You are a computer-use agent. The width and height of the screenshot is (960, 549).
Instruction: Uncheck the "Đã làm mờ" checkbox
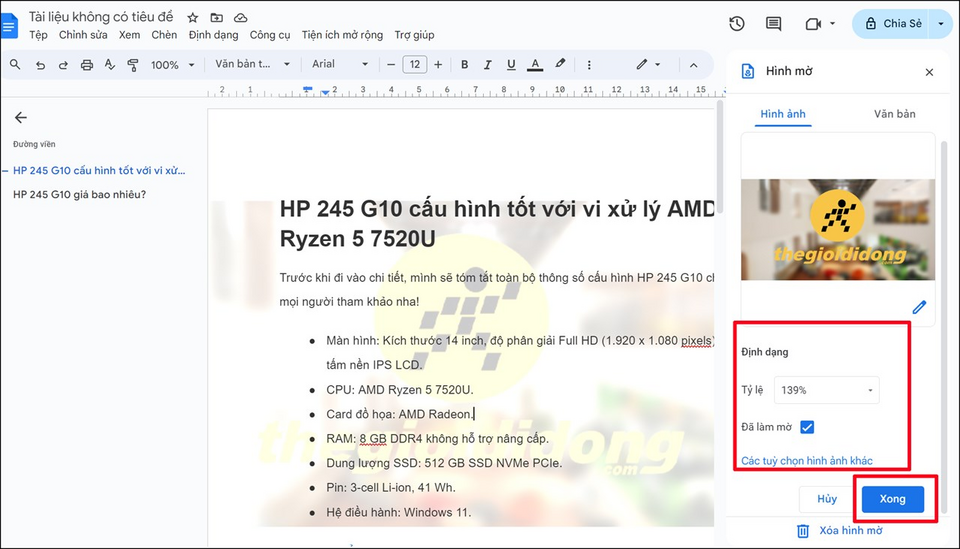(807, 427)
